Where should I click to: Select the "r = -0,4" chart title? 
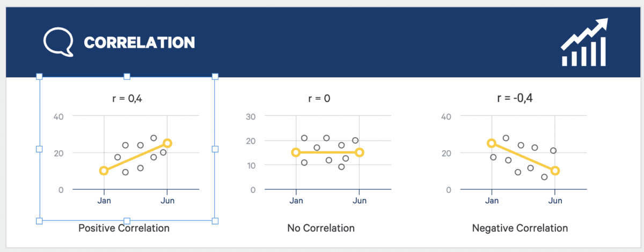pyautogui.click(x=515, y=98)
